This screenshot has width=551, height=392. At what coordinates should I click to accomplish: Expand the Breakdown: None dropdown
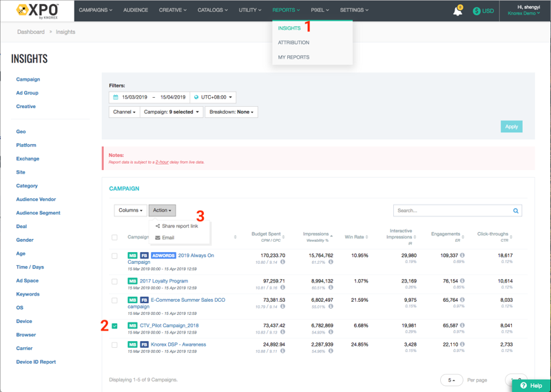[x=231, y=112]
